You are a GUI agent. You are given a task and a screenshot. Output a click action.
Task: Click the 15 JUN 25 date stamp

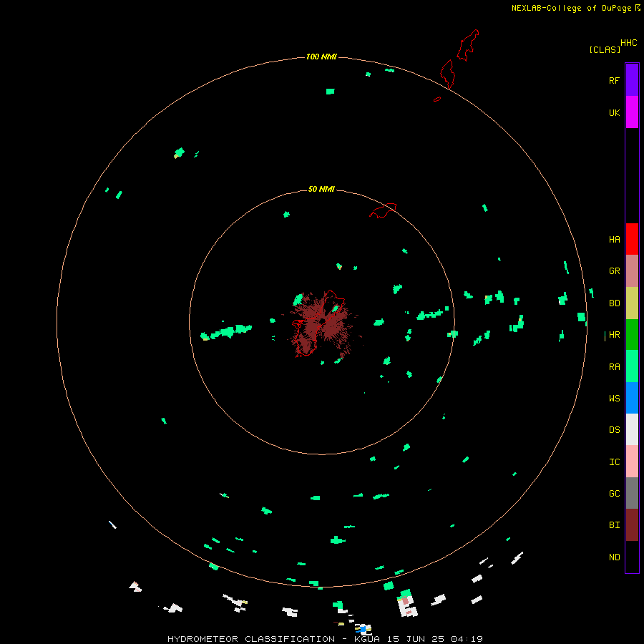(x=415, y=639)
